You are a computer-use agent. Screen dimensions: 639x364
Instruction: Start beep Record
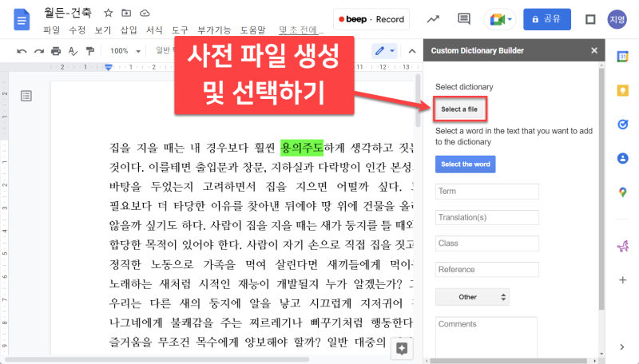pyautogui.click(x=371, y=19)
